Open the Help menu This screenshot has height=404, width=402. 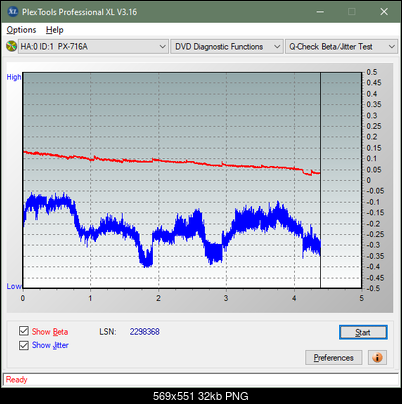pos(54,30)
